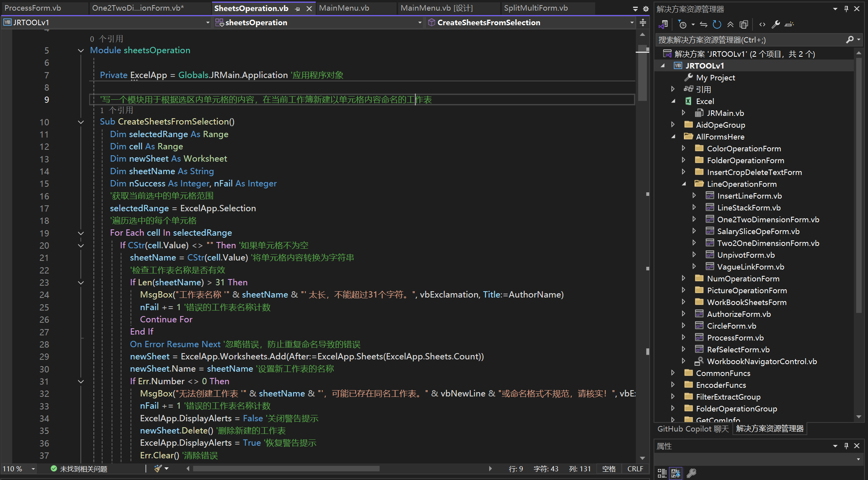Click Refresh in Solution Explorer toolbar
This screenshot has height=480, width=868.
coord(717,24)
